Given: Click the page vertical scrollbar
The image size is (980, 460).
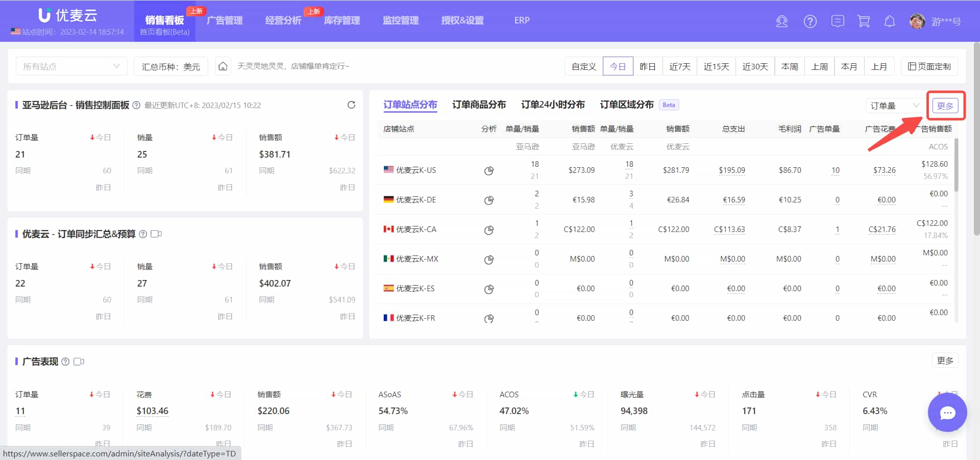Looking at the screenshot, I should pos(976,138).
